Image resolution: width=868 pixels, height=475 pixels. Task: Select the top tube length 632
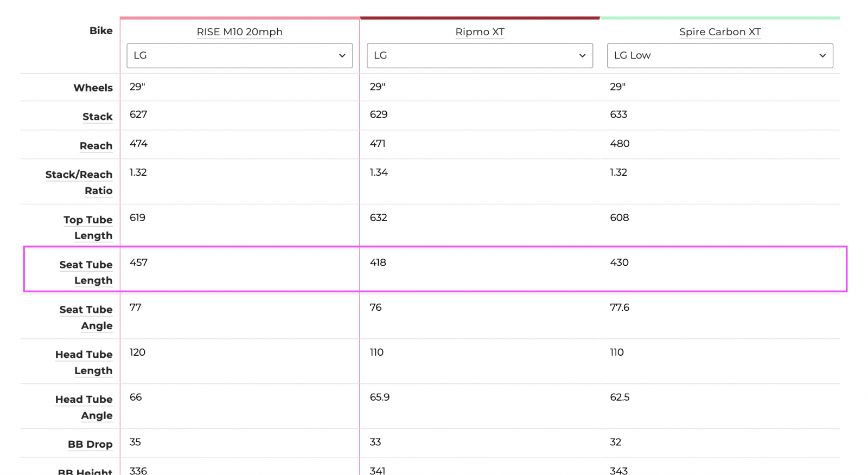[378, 217]
